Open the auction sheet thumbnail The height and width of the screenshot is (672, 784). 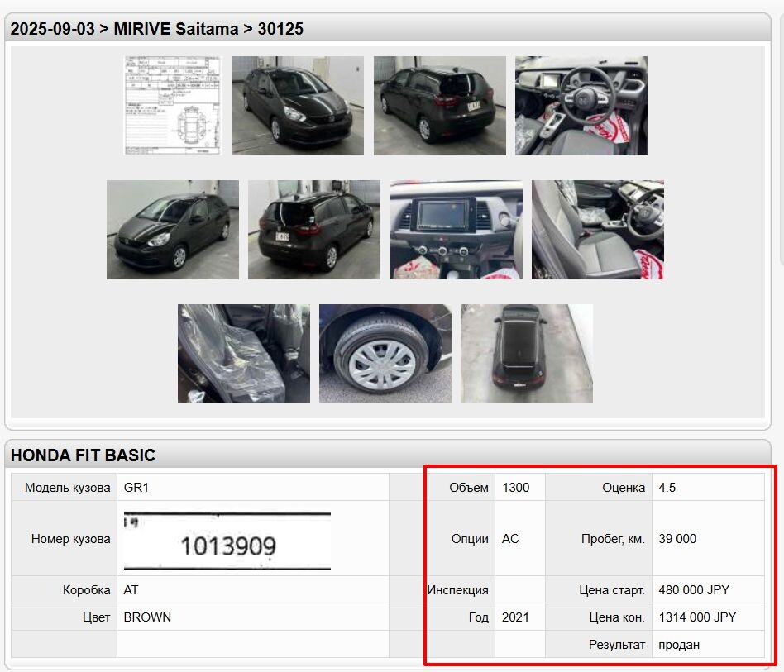click(172, 106)
